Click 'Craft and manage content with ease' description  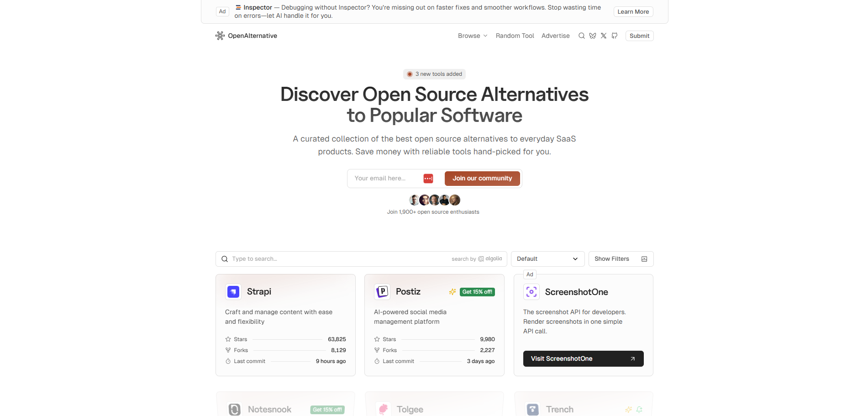point(279,317)
